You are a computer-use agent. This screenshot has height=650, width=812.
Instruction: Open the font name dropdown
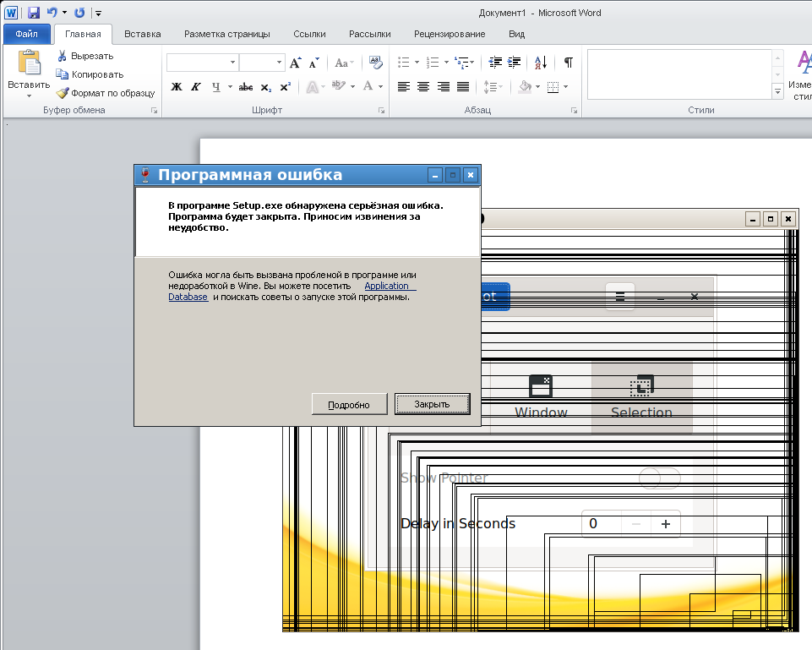232,63
